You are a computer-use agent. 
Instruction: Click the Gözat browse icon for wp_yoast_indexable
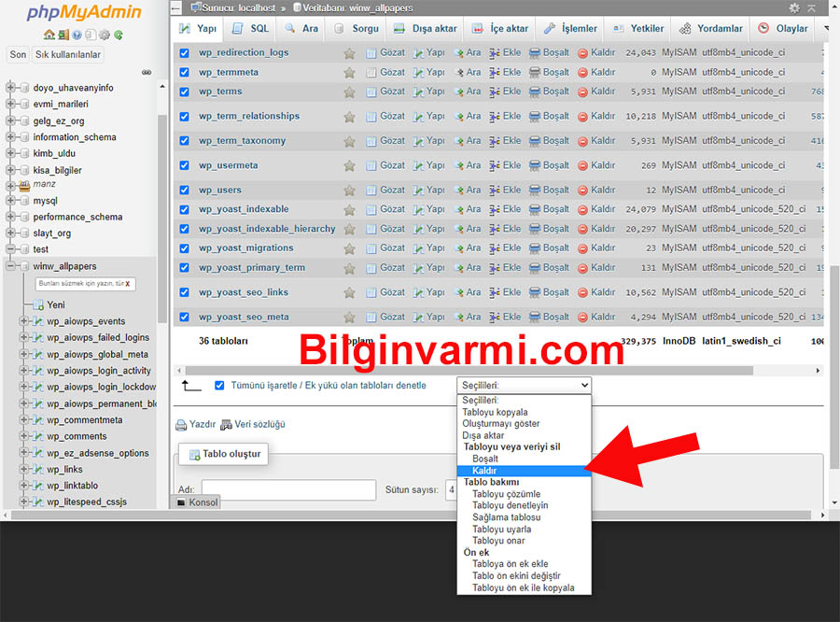coord(371,209)
